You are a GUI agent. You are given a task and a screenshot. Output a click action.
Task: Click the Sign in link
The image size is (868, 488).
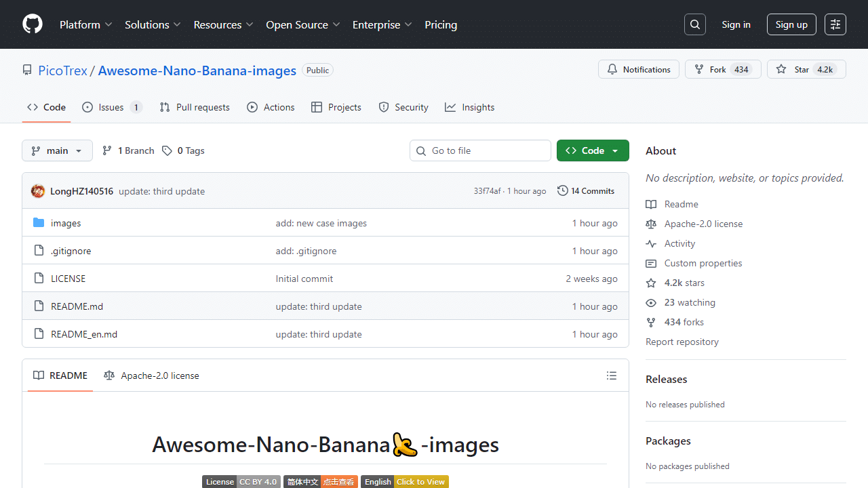(x=736, y=24)
